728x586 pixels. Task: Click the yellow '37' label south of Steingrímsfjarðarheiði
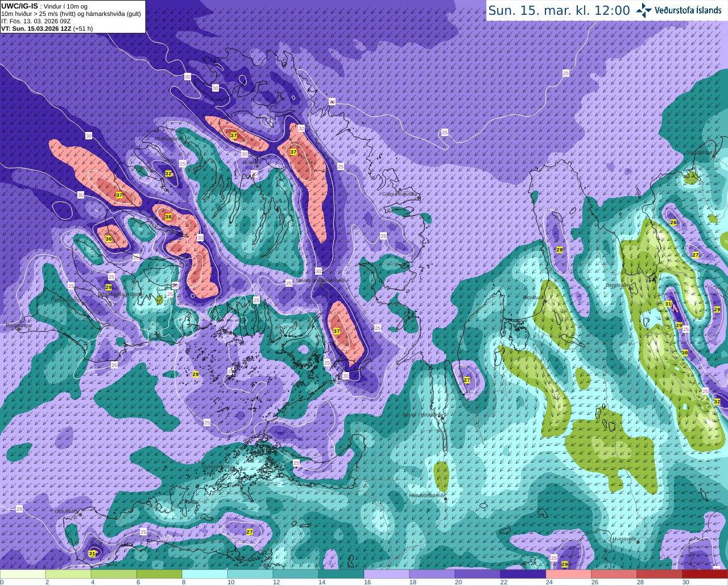click(337, 331)
